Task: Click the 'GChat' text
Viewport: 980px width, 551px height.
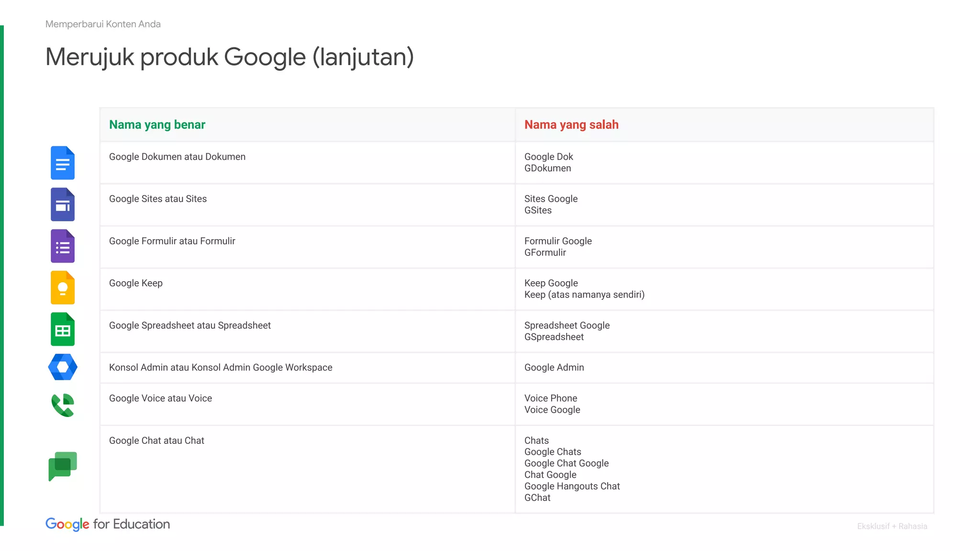Action: pyautogui.click(x=537, y=498)
